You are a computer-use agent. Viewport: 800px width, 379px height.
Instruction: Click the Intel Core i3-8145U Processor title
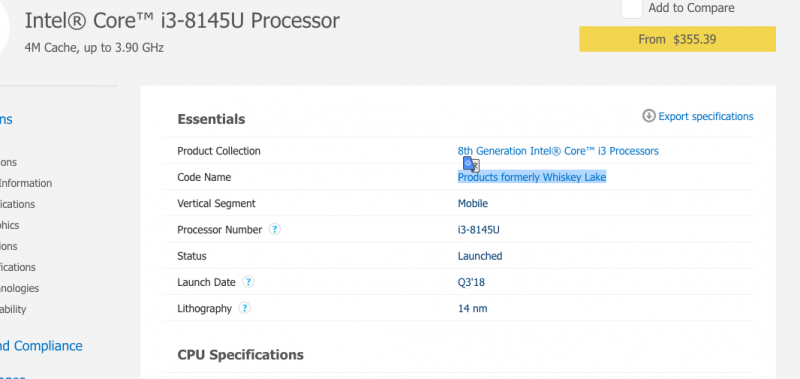point(182,21)
